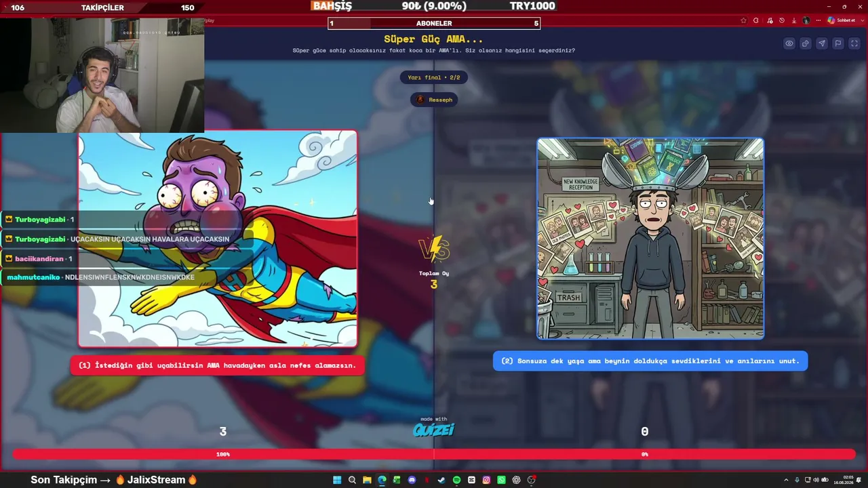Viewport: 868px width, 488px height.
Task: Choose option (1) İstediğin gibi uçabilirsin
Action: 217,365
